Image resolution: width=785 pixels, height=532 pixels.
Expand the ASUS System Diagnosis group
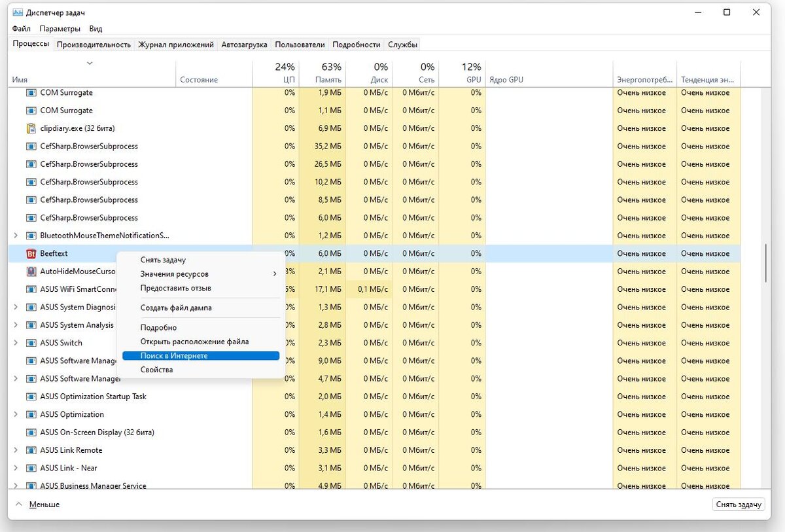click(x=16, y=307)
